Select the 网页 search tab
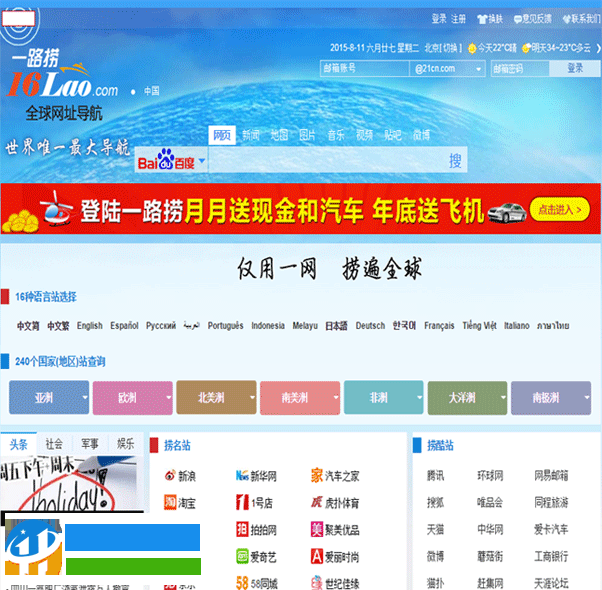602x590 pixels. point(222,135)
